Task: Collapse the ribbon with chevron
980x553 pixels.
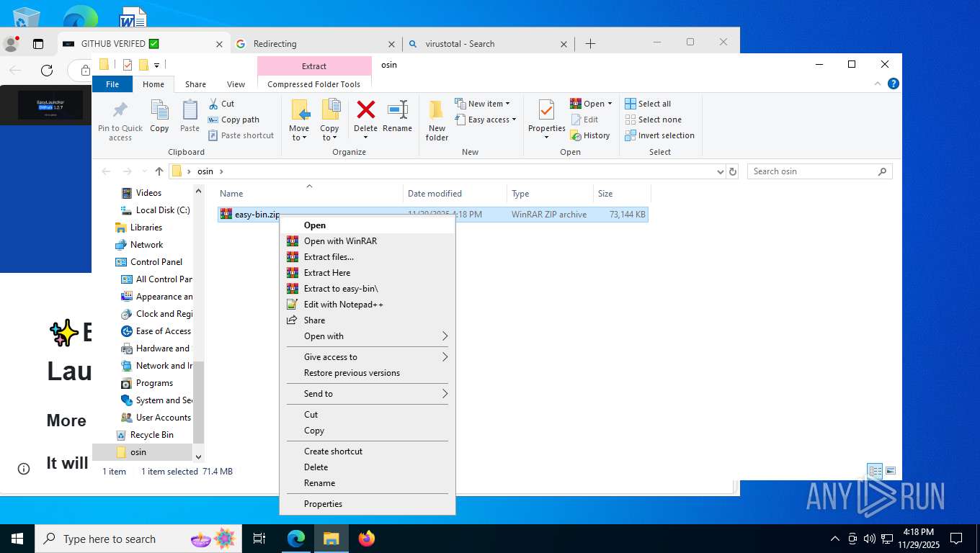Action: pyautogui.click(x=878, y=84)
